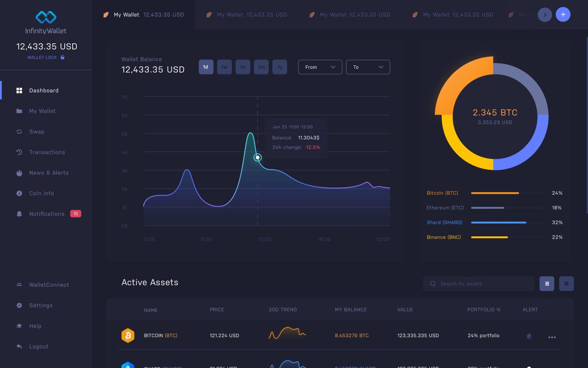Click the grey Ethereum donut segment
The image size is (588, 368).
point(528,79)
